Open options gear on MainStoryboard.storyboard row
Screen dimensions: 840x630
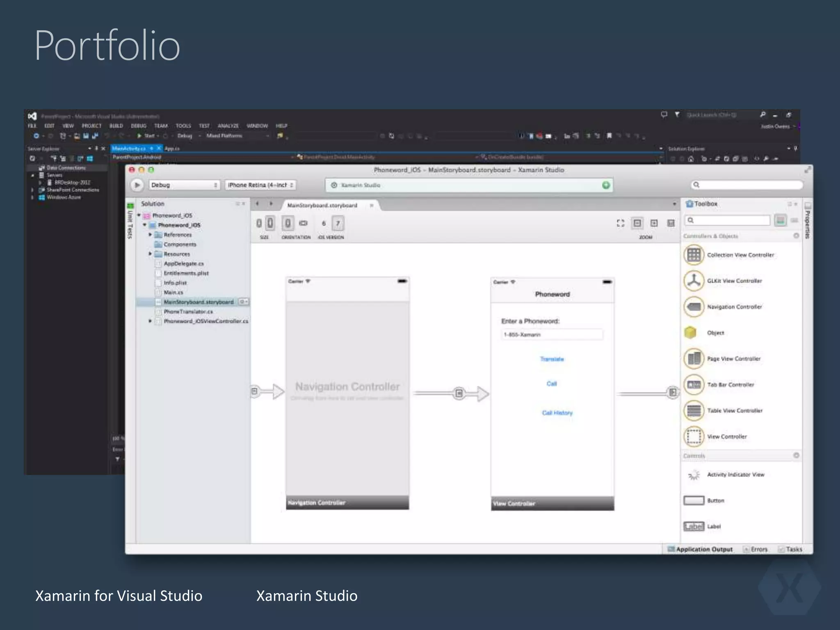[244, 302]
